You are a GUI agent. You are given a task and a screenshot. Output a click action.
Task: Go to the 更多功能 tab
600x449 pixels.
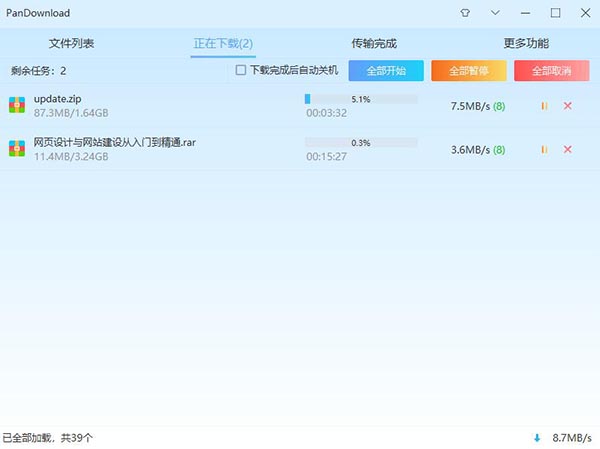[526, 43]
